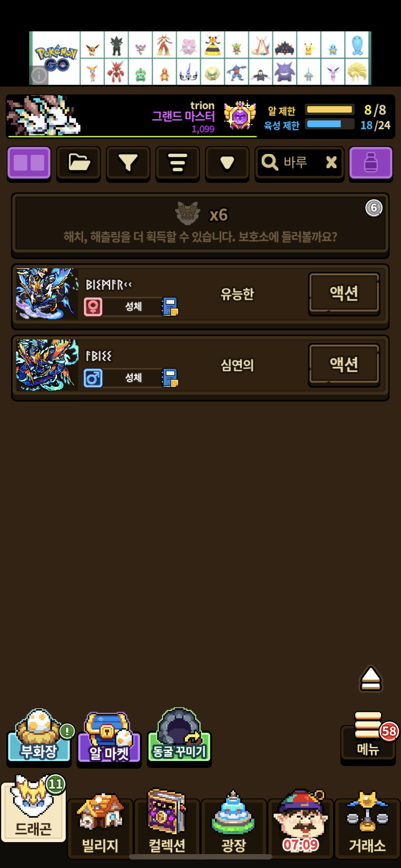
Task: Expand the down-arrow triangle dropdown
Action: coord(227,163)
